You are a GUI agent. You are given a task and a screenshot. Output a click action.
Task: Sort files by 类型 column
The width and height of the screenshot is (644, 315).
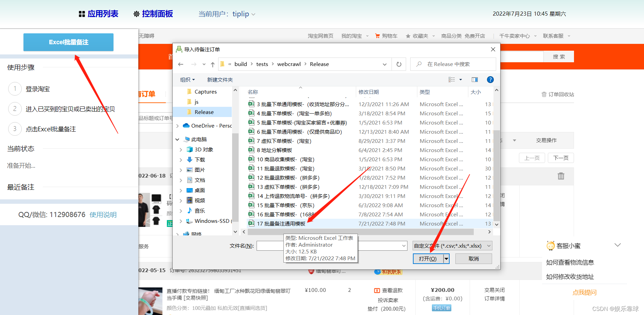point(425,92)
